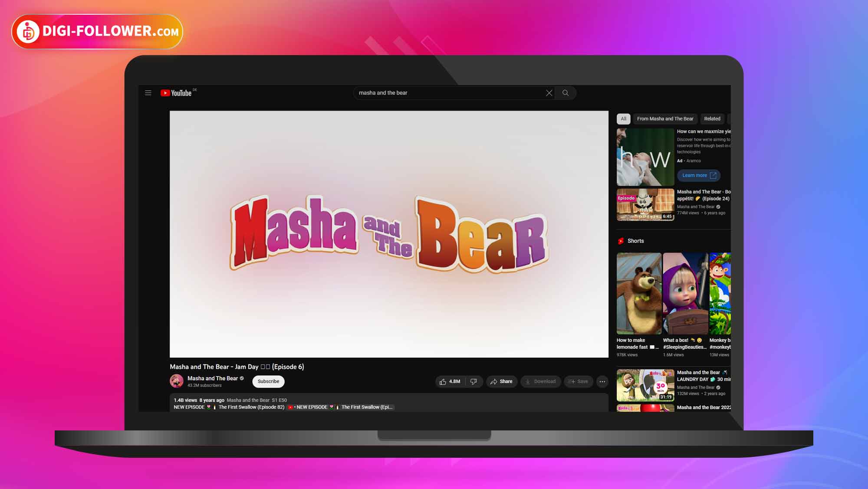Image resolution: width=868 pixels, height=489 pixels.
Task: Click the Masha and the Bear S1 E50 text
Action: pyautogui.click(x=256, y=400)
